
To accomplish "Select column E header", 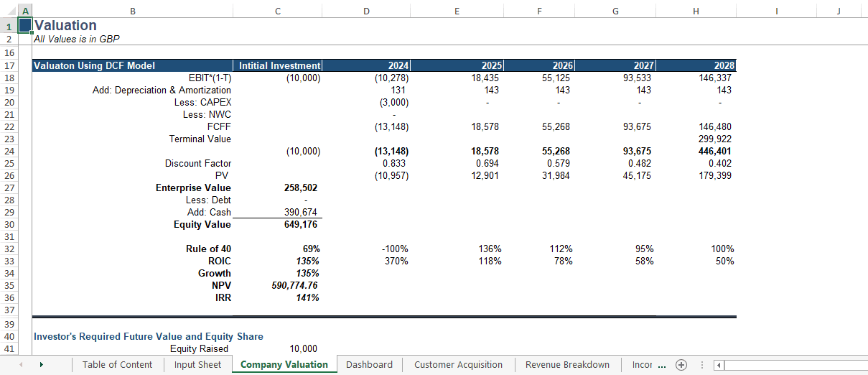I will tap(457, 11).
